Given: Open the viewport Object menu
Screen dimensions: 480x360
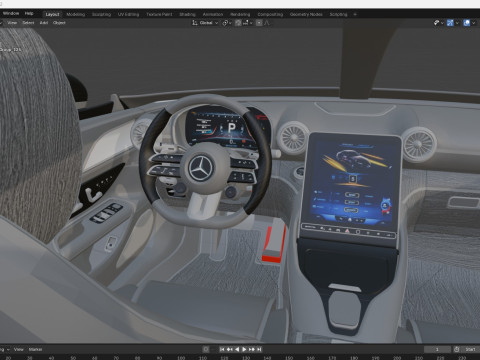Looking at the screenshot, I should click(x=59, y=23).
